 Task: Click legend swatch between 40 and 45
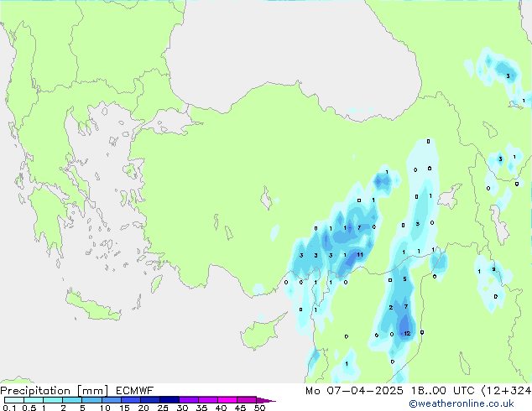(227, 400)
